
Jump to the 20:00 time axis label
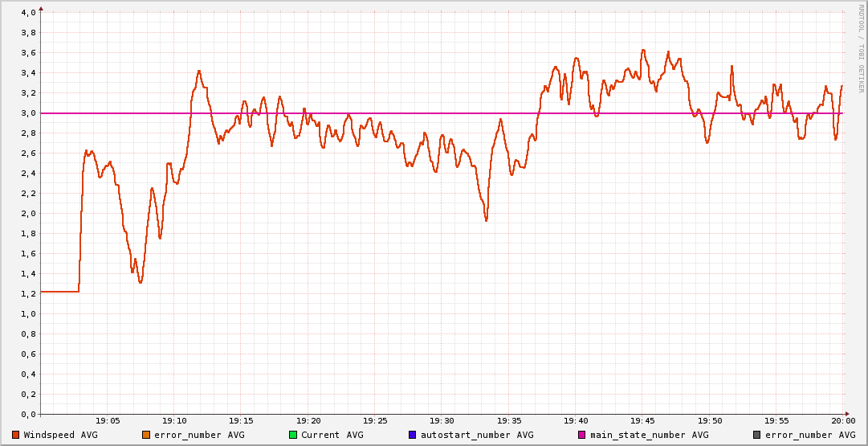tap(842, 420)
